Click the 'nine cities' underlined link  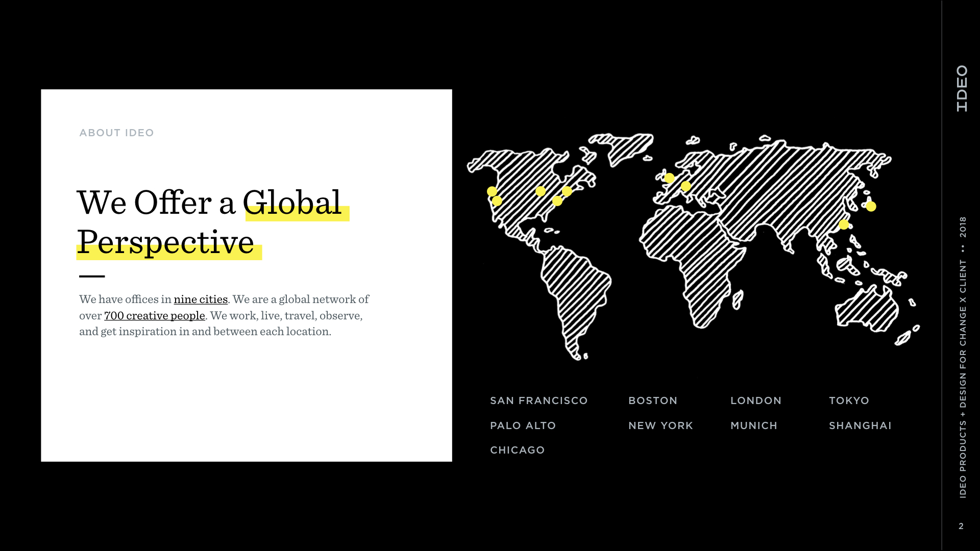(201, 299)
